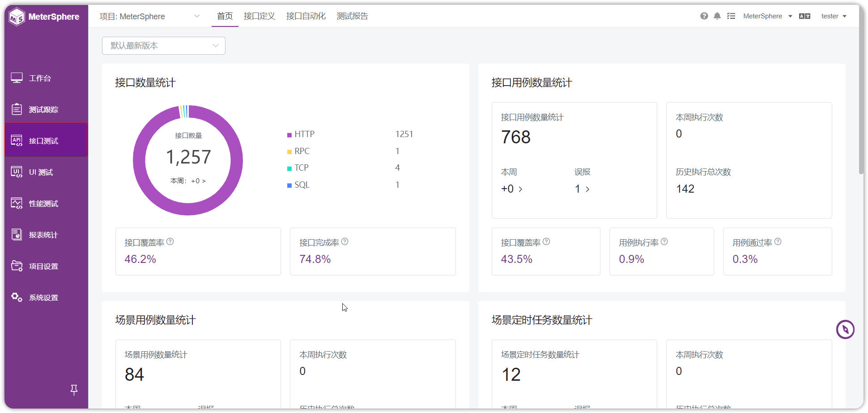Open the 工作台 workstation sidebar icon
Screen dimensions: 868x413
click(17, 78)
